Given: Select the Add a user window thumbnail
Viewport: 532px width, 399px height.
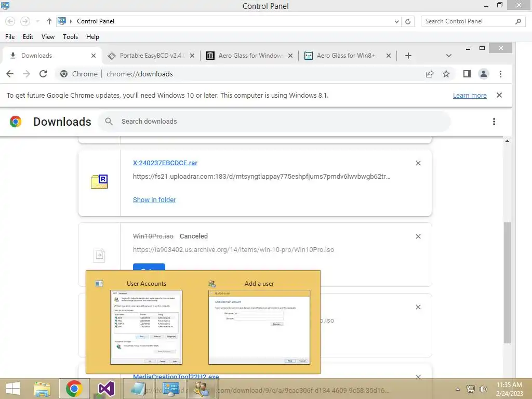Looking at the screenshot, I should coord(259,327).
